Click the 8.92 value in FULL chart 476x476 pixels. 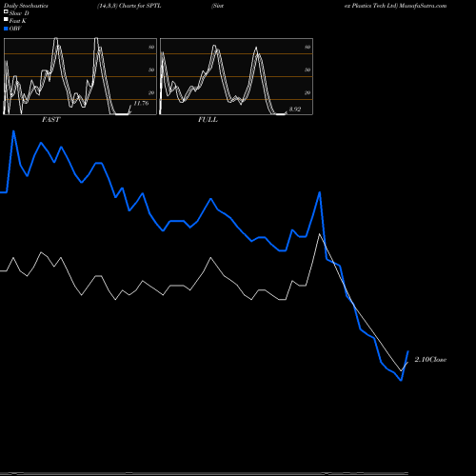[x=295, y=109]
